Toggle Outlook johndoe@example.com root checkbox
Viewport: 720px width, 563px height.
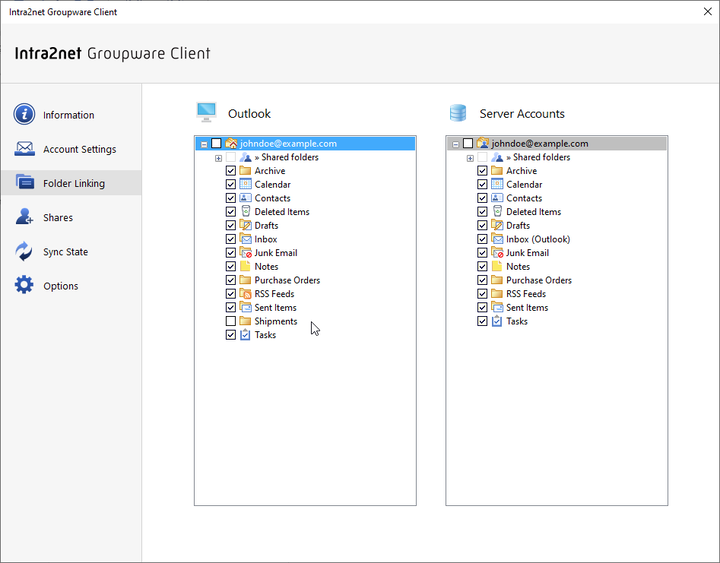[x=216, y=143]
